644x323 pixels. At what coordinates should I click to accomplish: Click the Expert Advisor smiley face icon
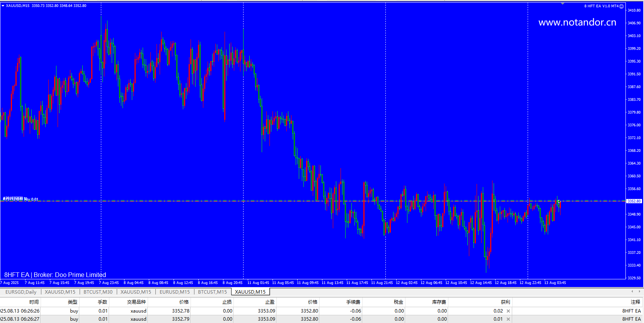[x=622, y=6]
